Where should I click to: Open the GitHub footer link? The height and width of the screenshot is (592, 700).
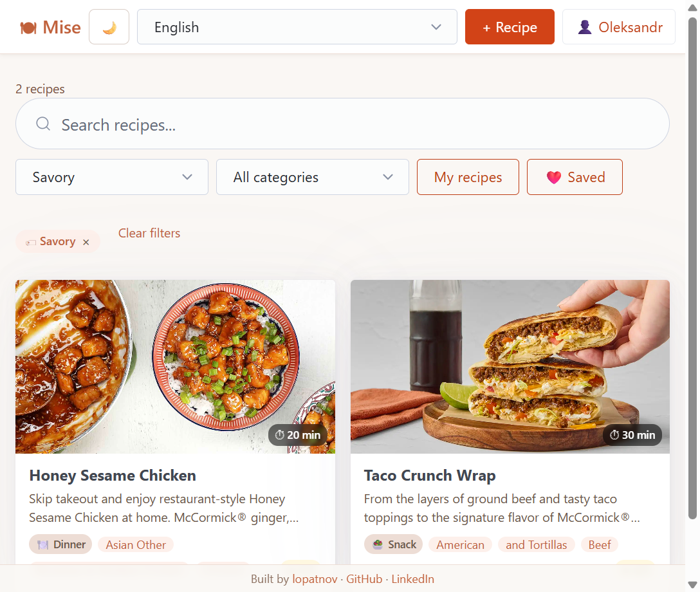364,579
